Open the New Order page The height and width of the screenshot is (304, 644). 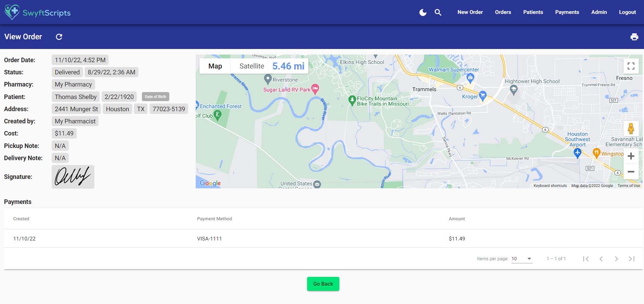(470, 12)
